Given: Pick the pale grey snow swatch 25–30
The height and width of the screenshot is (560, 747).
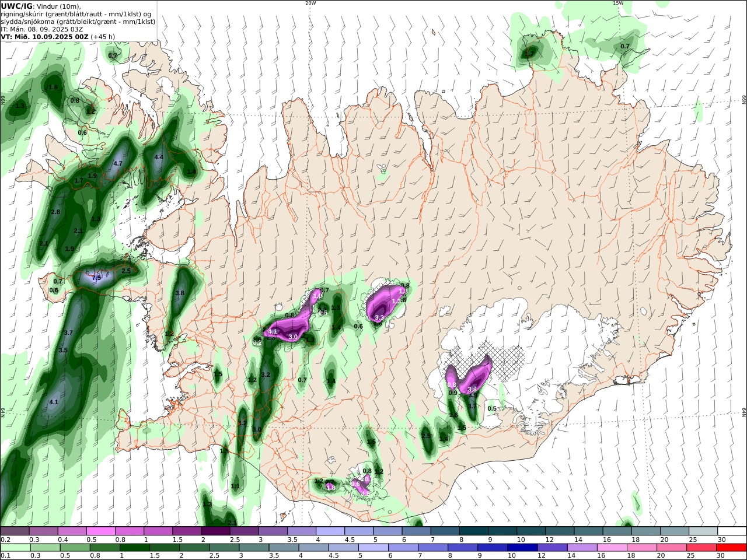Looking at the screenshot, I should 703,531.
